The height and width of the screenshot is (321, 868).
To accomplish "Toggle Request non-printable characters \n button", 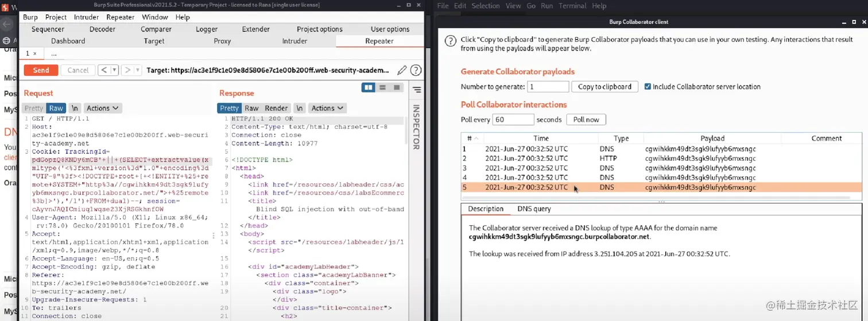I will pos(75,108).
